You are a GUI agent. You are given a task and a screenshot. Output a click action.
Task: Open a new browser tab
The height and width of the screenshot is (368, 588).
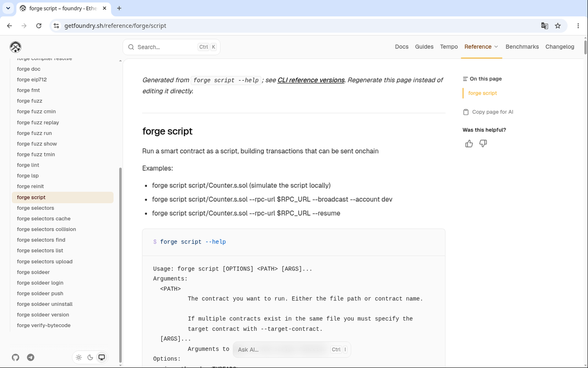(x=119, y=8)
